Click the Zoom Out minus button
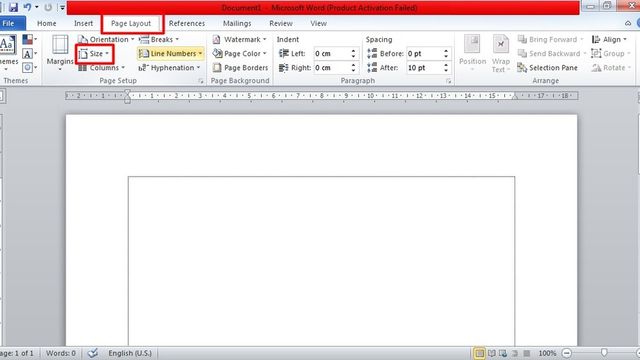 [x=567, y=353]
